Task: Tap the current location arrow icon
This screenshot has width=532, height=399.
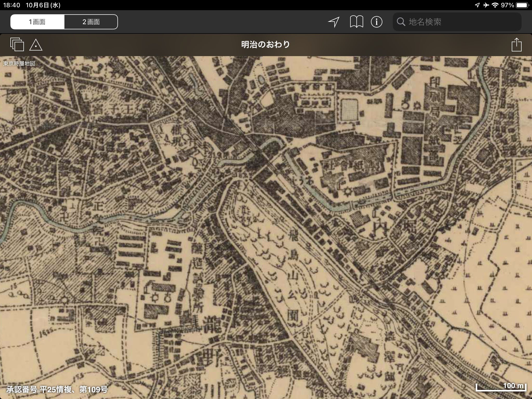Action: (334, 22)
